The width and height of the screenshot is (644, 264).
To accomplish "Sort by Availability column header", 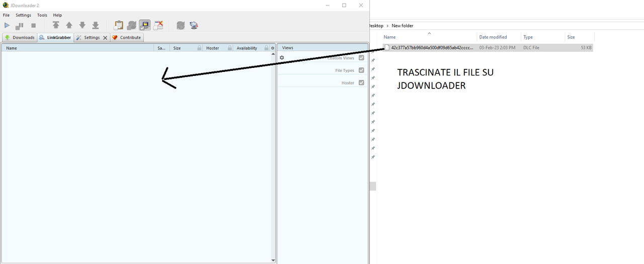I will coord(252,48).
